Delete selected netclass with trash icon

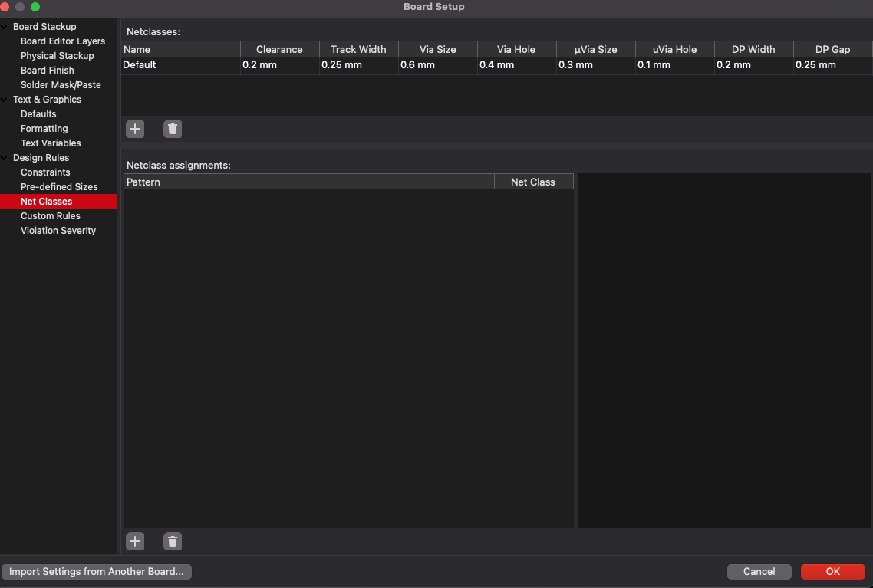click(173, 129)
